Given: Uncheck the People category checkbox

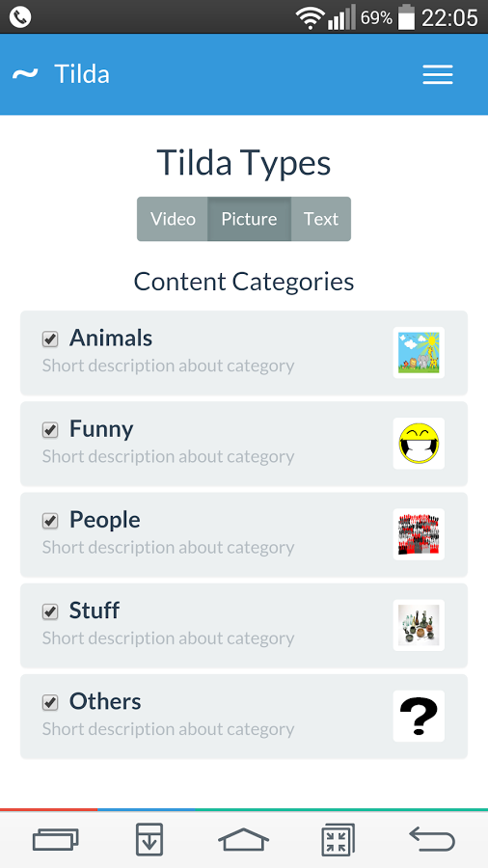Looking at the screenshot, I should point(50,521).
